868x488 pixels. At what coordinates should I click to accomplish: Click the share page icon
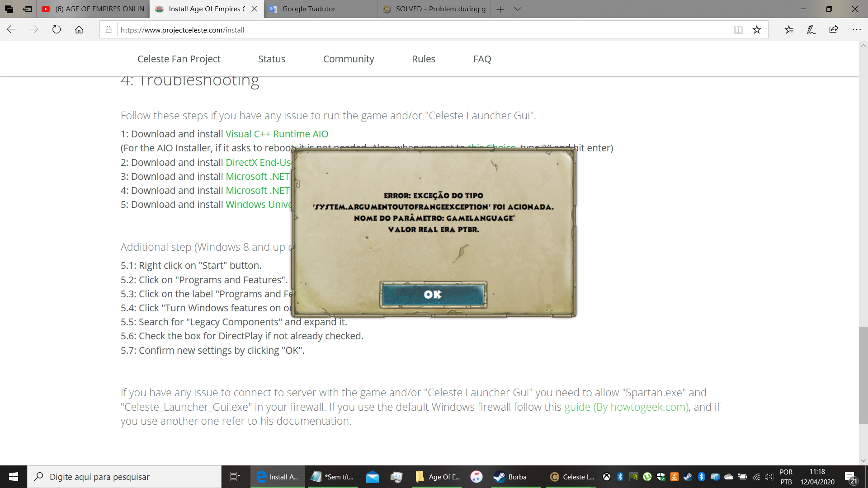point(834,30)
